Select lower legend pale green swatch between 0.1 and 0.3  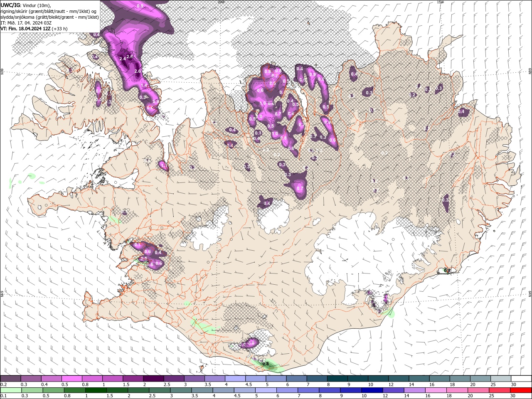pyautogui.click(x=11, y=390)
